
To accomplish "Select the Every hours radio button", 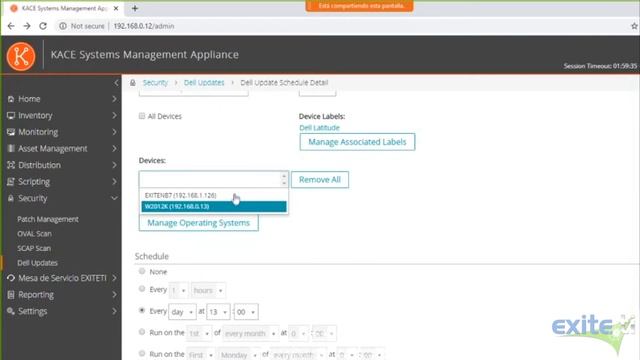I will point(142,289).
